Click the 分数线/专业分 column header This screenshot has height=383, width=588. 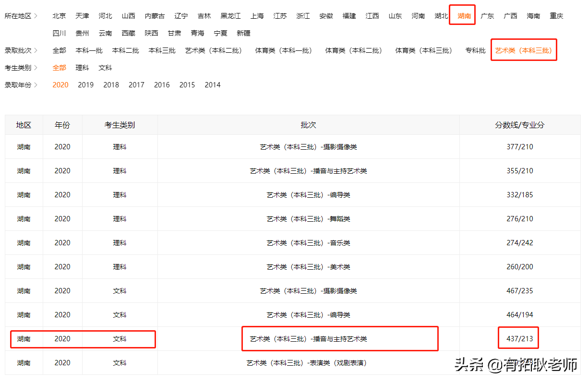click(521, 125)
